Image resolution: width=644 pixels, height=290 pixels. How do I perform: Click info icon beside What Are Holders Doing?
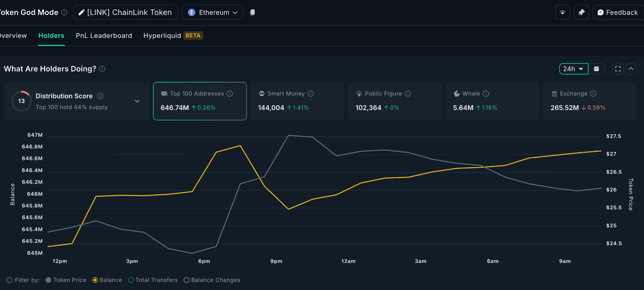pyautogui.click(x=102, y=69)
